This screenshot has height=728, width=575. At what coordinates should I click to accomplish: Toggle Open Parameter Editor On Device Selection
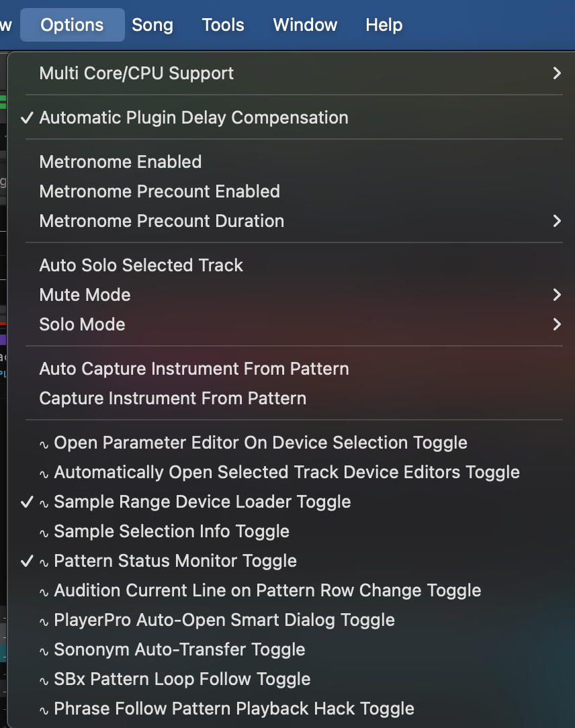260,443
